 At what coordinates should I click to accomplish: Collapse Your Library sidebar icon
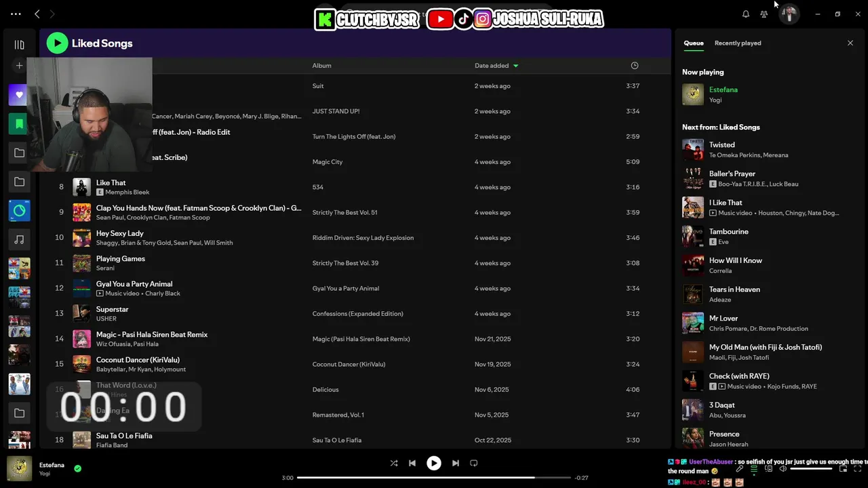[x=19, y=45]
